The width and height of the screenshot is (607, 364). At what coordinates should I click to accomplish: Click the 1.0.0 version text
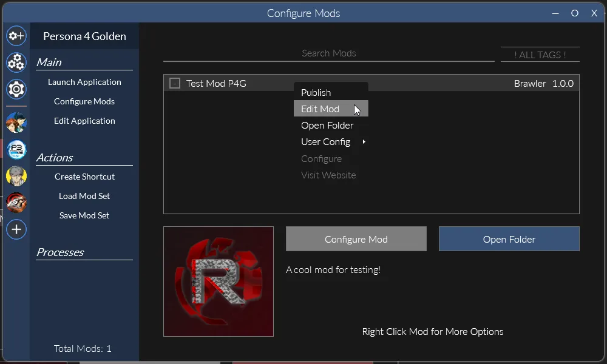[563, 83]
